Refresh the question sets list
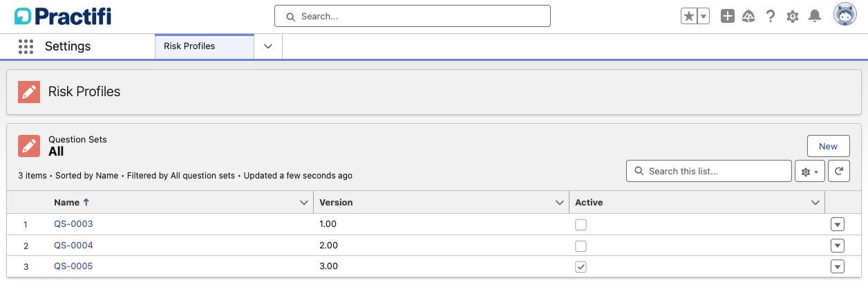This screenshot has width=868, height=292. point(838,171)
